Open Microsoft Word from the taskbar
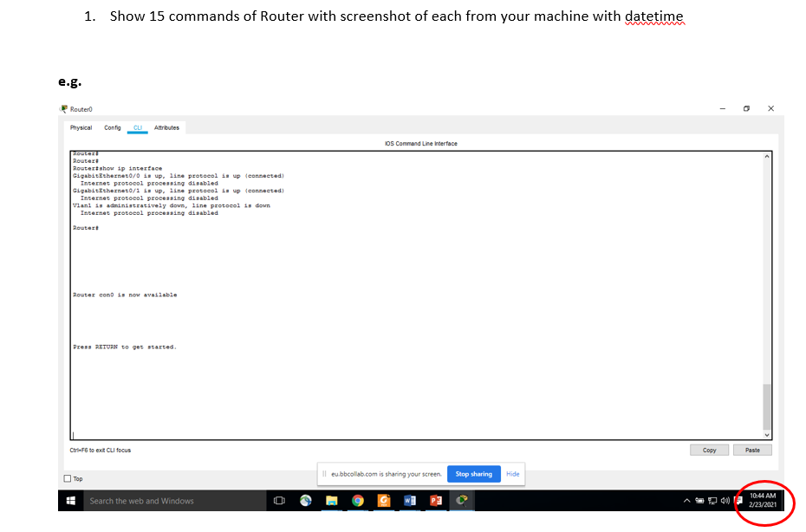This screenshot has height=532, width=806. click(410, 501)
